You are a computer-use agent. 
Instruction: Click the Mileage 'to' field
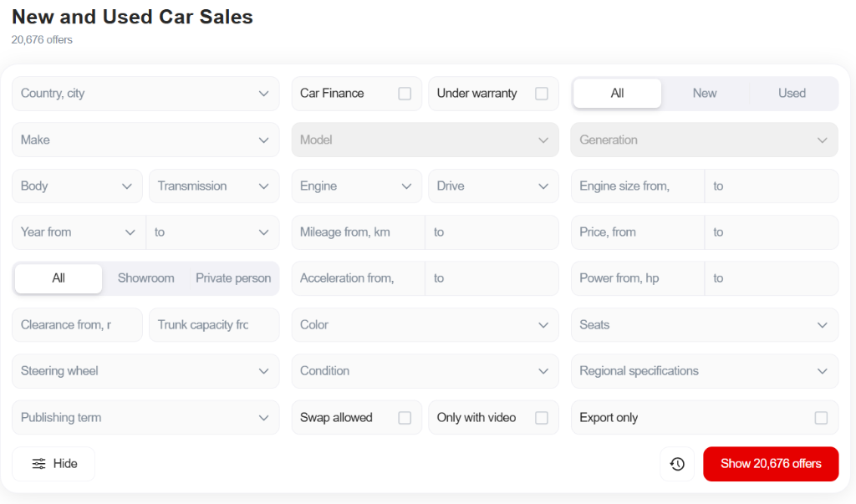(x=492, y=232)
